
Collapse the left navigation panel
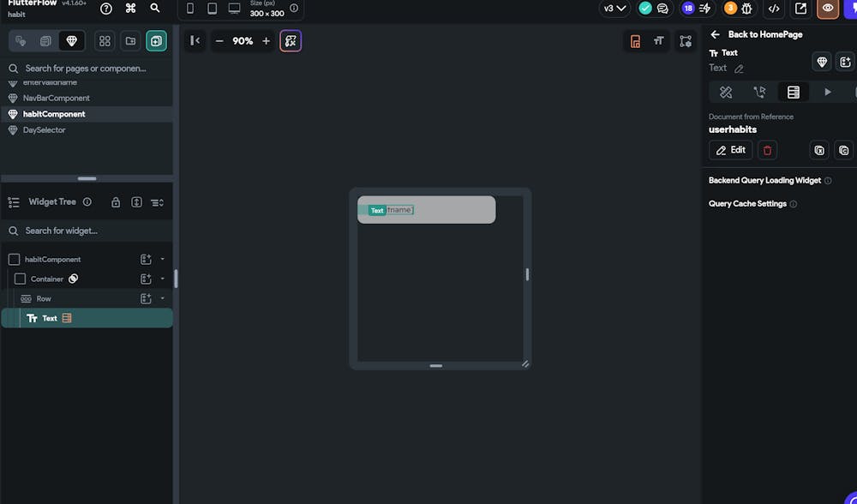[x=195, y=41]
